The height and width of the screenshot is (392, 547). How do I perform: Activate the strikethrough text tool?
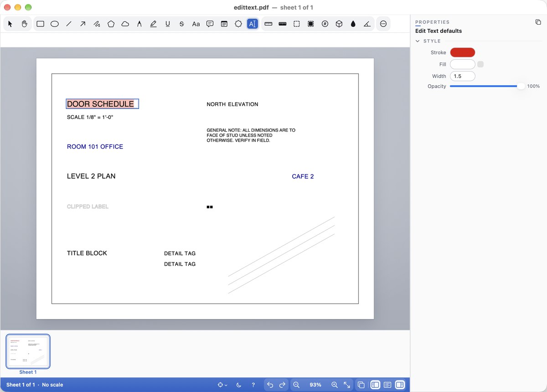(181, 24)
